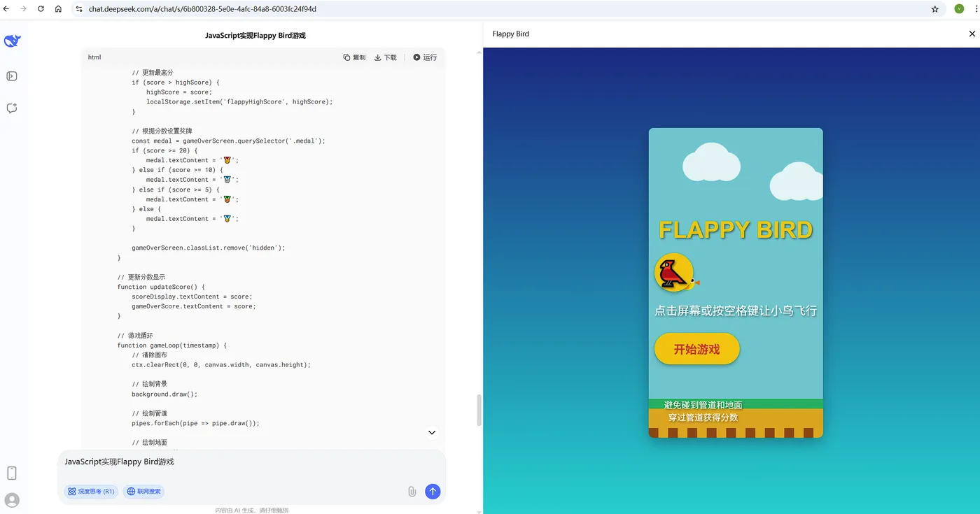Viewport: 980px width, 514px height.
Task: Click the address bar URL
Action: click(202, 9)
